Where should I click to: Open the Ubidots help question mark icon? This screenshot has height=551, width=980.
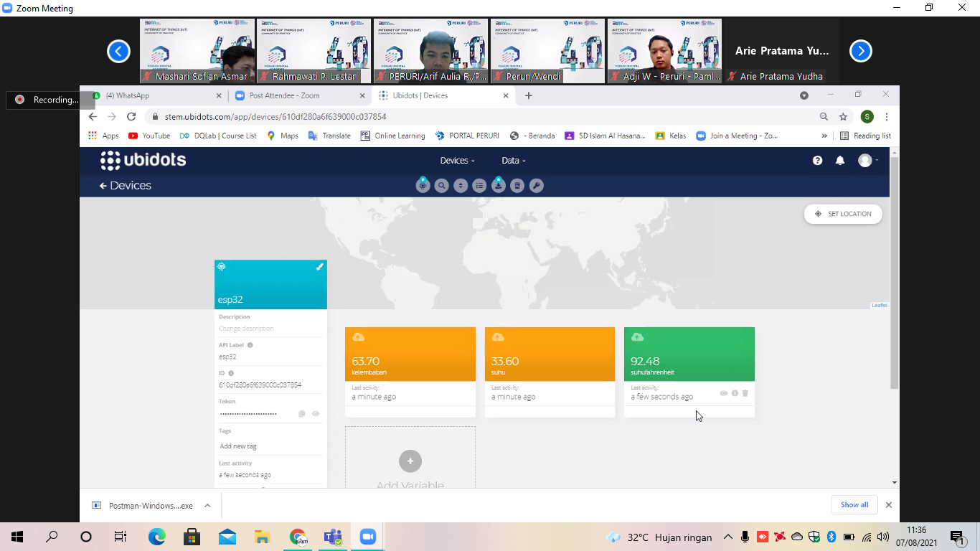[817, 161]
